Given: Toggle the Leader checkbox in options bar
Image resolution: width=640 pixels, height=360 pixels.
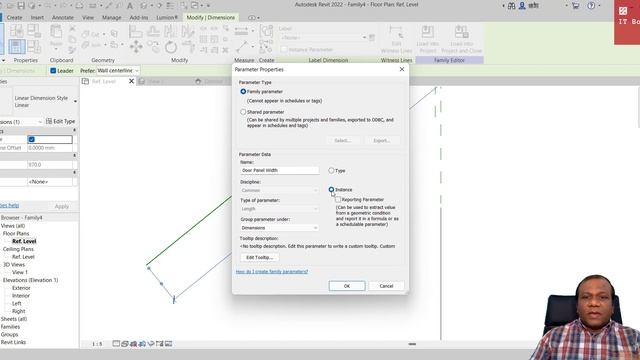Looking at the screenshot, I should (x=53, y=71).
